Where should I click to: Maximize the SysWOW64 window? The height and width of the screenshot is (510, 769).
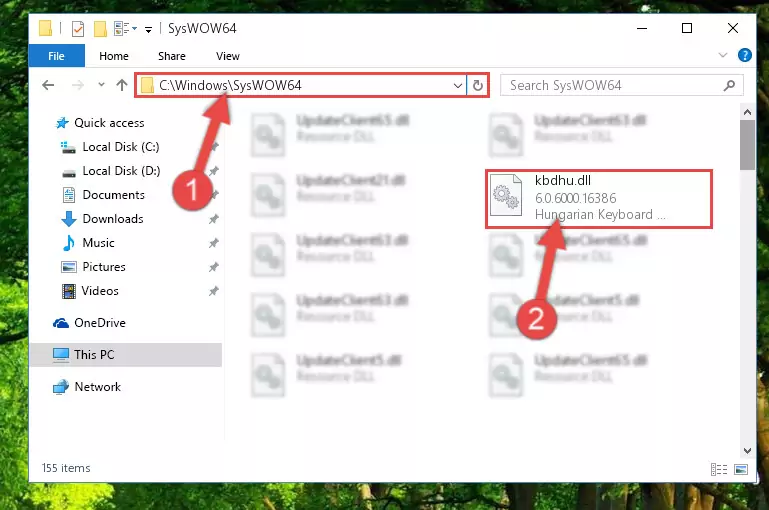click(687, 28)
